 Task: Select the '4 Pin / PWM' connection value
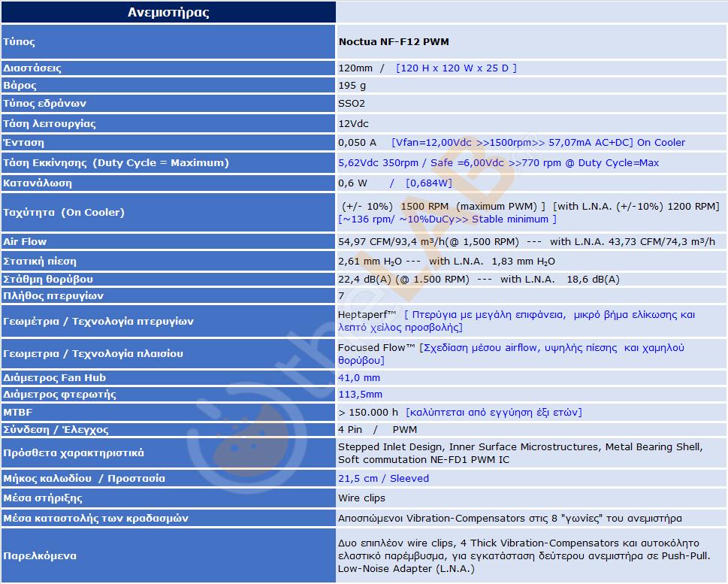tap(377, 430)
